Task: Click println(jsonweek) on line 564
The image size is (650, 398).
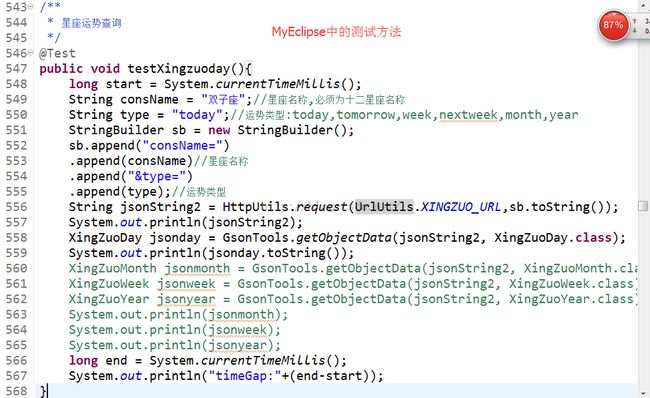Action: pyautogui.click(x=211, y=330)
